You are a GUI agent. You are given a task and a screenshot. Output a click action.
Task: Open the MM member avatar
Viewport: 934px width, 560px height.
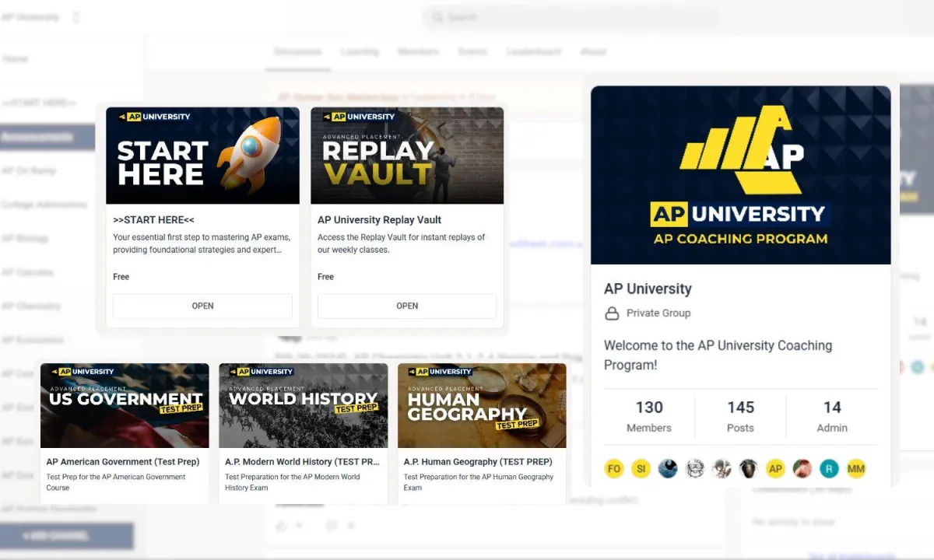point(856,469)
